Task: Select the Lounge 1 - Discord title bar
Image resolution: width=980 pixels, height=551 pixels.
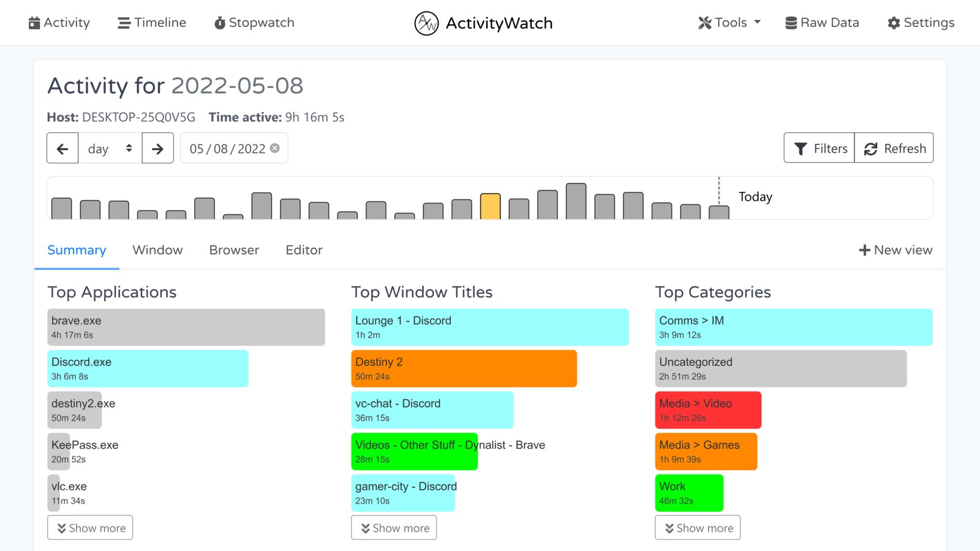Action: coord(490,327)
